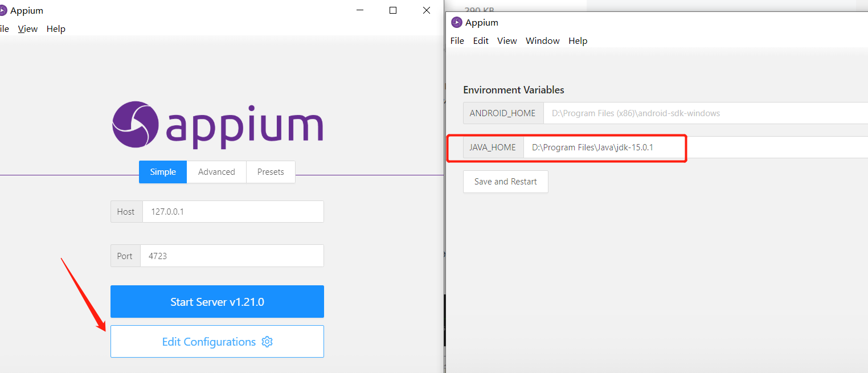Open the Window menu
The width and height of the screenshot is (868, 373).
point(542,40)
